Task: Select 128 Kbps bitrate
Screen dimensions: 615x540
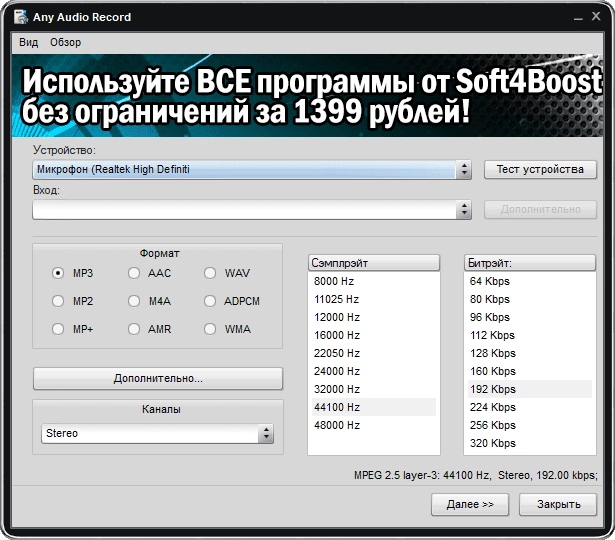Action: [x=530, y=353]
